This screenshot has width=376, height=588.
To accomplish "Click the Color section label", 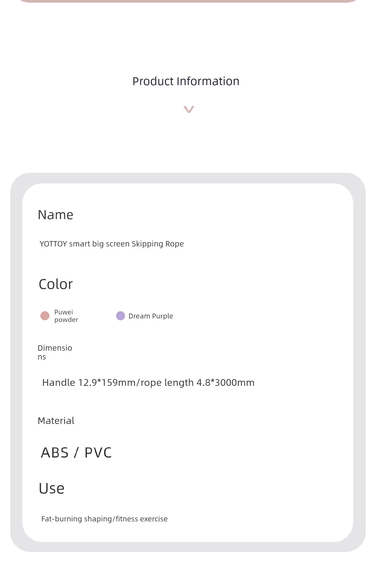I will click(x=56, y=284).
